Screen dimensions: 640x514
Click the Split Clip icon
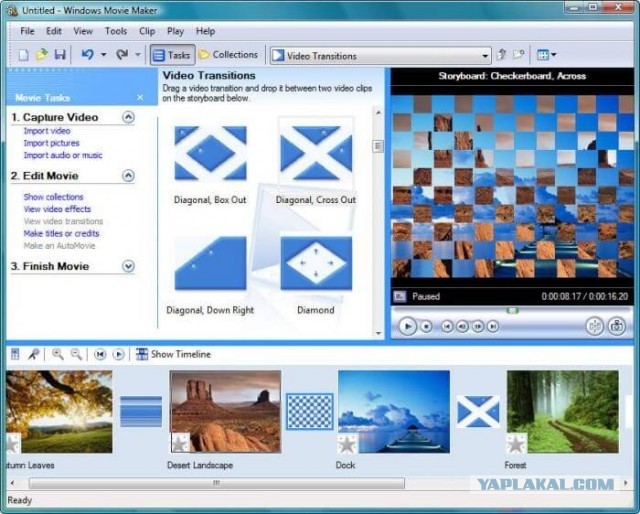[x=595, y=326]
